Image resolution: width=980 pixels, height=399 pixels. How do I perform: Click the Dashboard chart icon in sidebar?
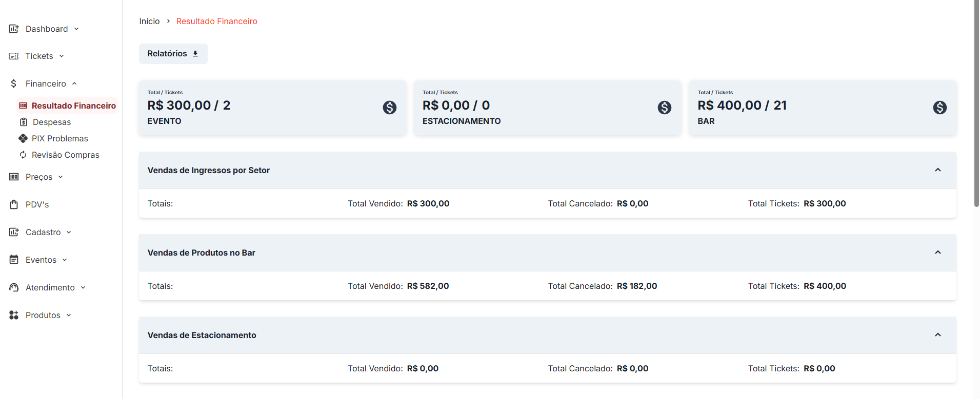(14, 29)
